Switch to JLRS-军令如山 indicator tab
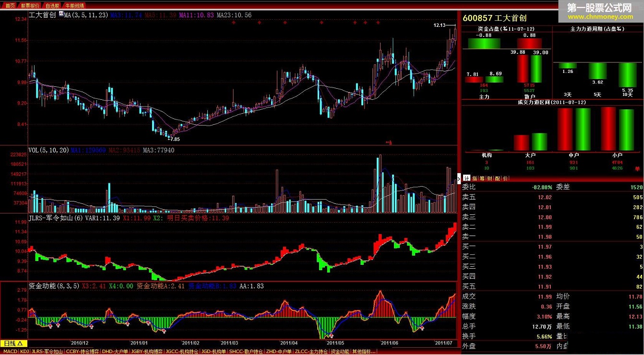 click(x=47, y=352)
